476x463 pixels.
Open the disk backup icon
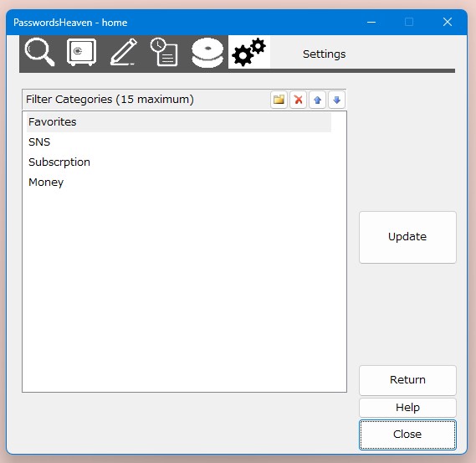(x=207, y=53)
